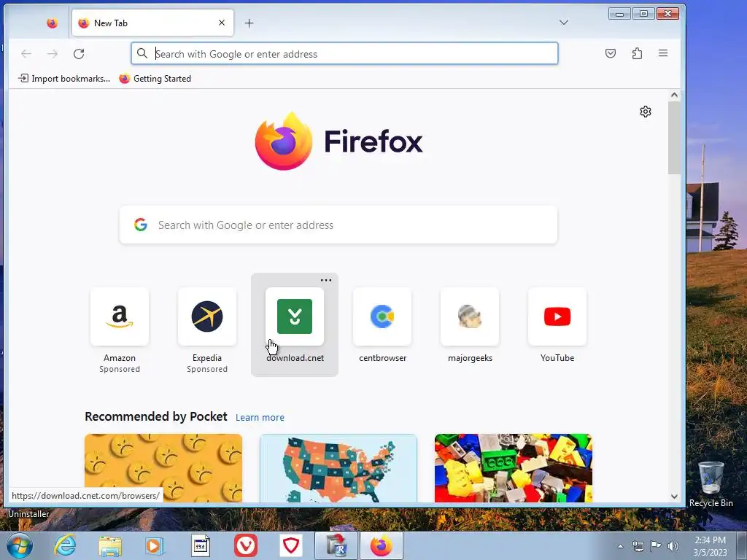Go forward with the forward arrow

coord(53,54)
